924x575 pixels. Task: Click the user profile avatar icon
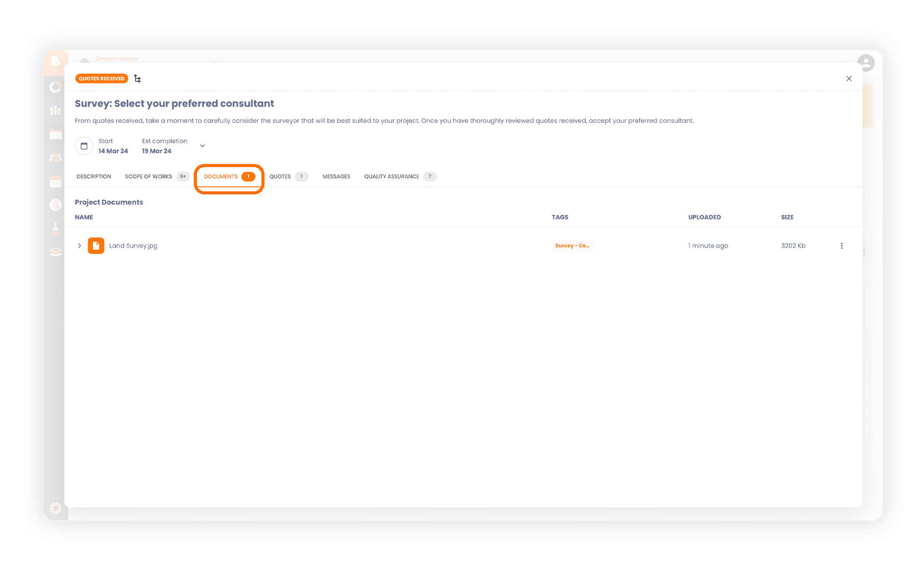(x=865, y=62)
